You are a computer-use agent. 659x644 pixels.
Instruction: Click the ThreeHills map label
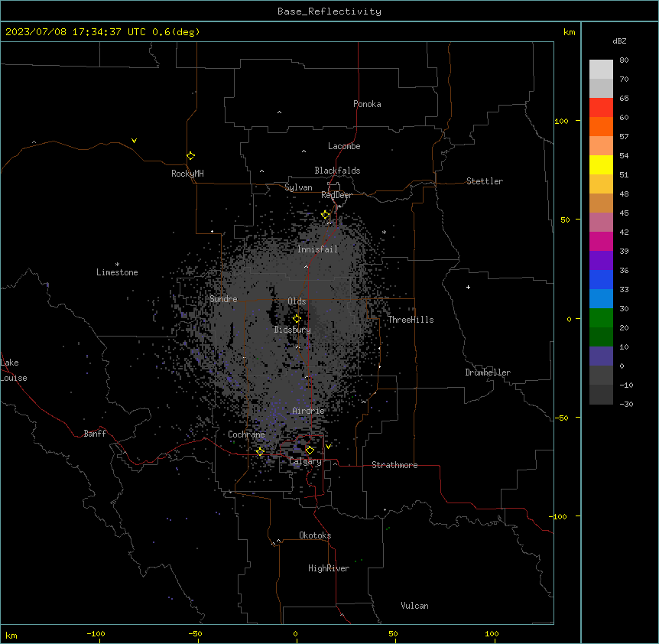click(x=411, y=320)
